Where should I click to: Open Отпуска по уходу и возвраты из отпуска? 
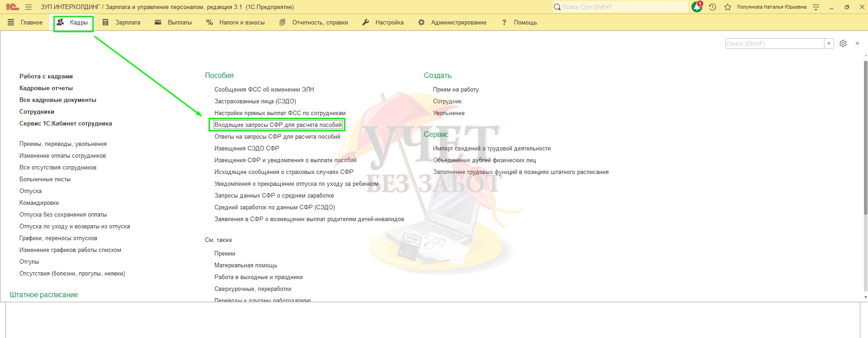point(75,227)
